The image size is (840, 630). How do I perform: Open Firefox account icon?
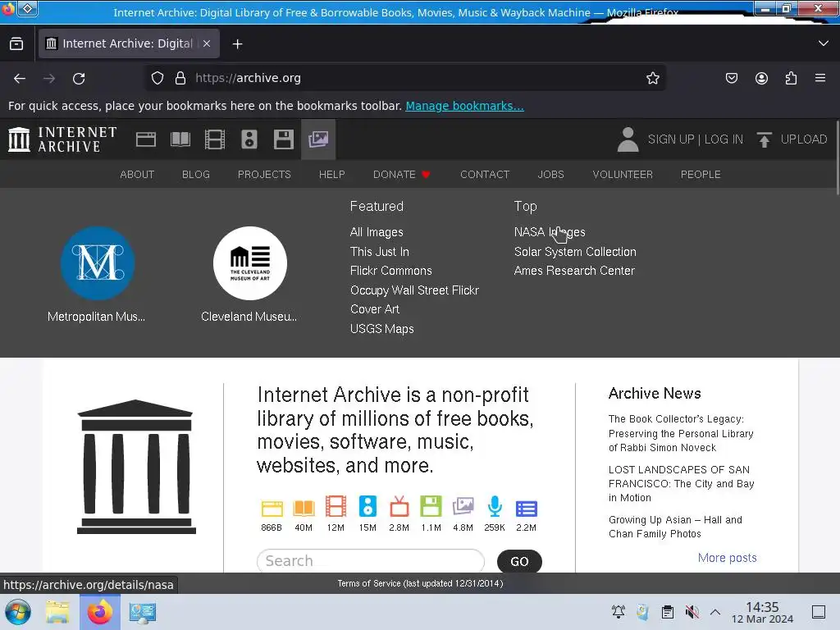click(761, 78)
